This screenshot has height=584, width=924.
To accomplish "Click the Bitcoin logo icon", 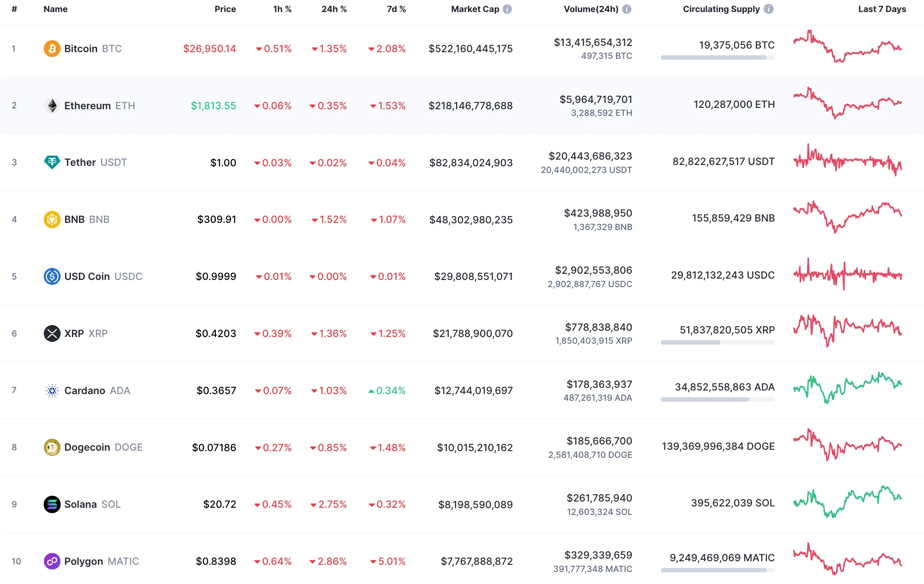I will click(x=52, y=49).
